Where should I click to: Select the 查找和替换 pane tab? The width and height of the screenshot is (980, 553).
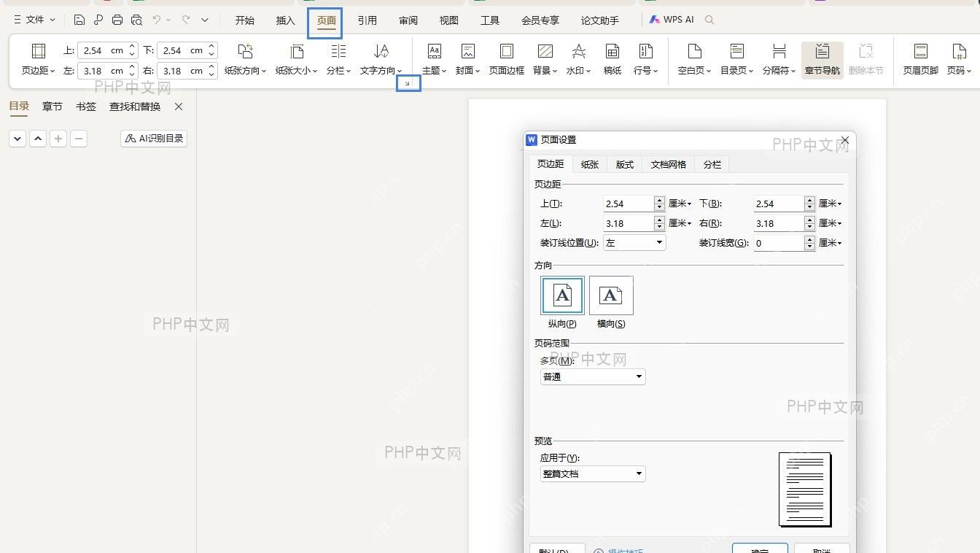tap(135, 107)
